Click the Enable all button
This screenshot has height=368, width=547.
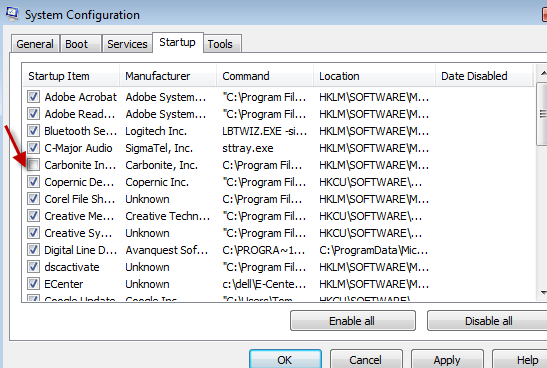click(353, 321)
